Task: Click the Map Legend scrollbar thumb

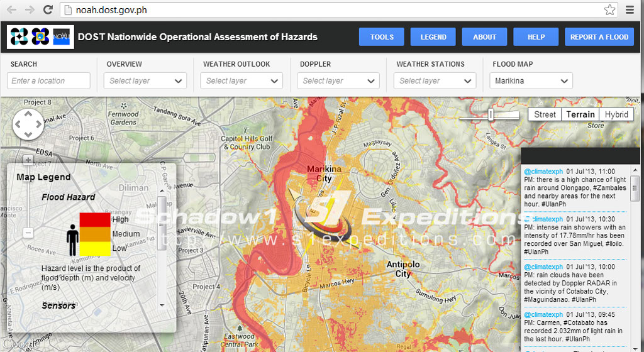Action: pyautogui.click(x=162, y=223)
